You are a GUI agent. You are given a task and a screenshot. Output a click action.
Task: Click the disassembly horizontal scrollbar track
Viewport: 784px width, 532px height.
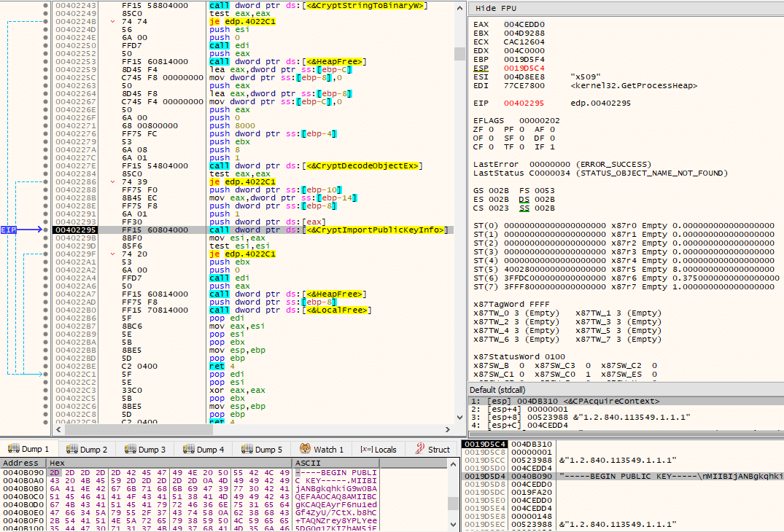tap(253, 429)
